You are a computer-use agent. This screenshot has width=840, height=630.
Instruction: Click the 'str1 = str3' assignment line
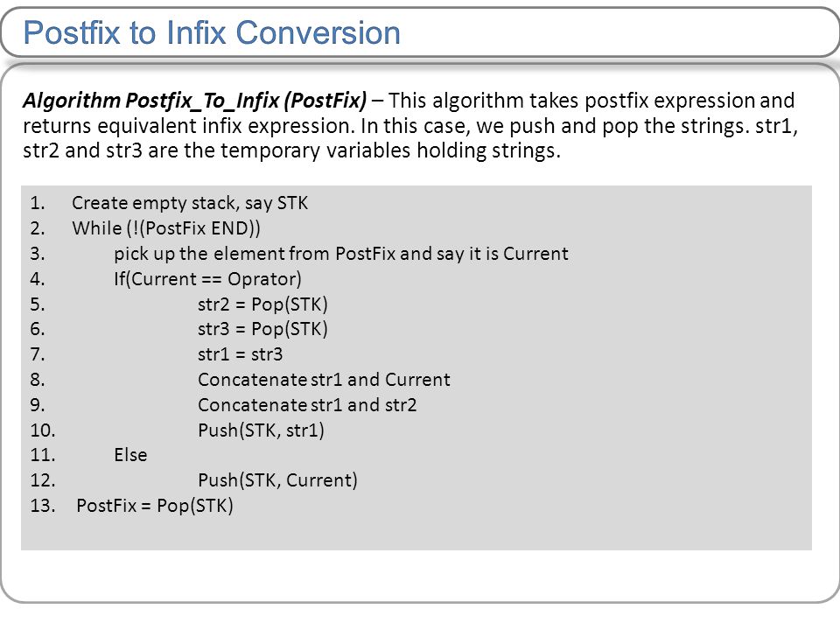pos(240,354)
